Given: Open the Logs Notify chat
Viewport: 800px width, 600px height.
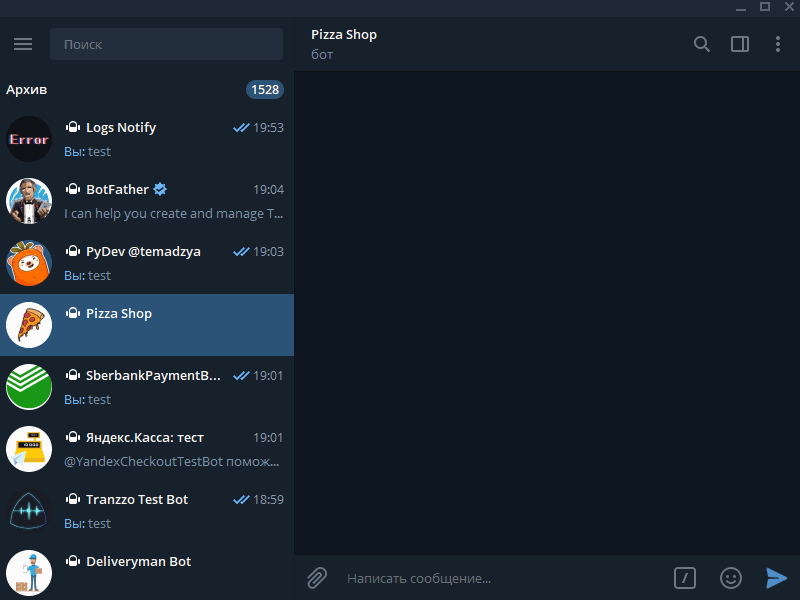Looking at the screenshot, I should pos(147,139).
